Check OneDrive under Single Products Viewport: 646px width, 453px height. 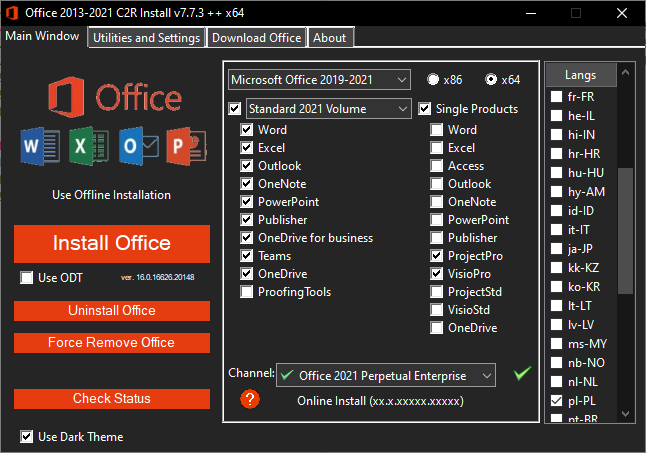coord(437,328)
